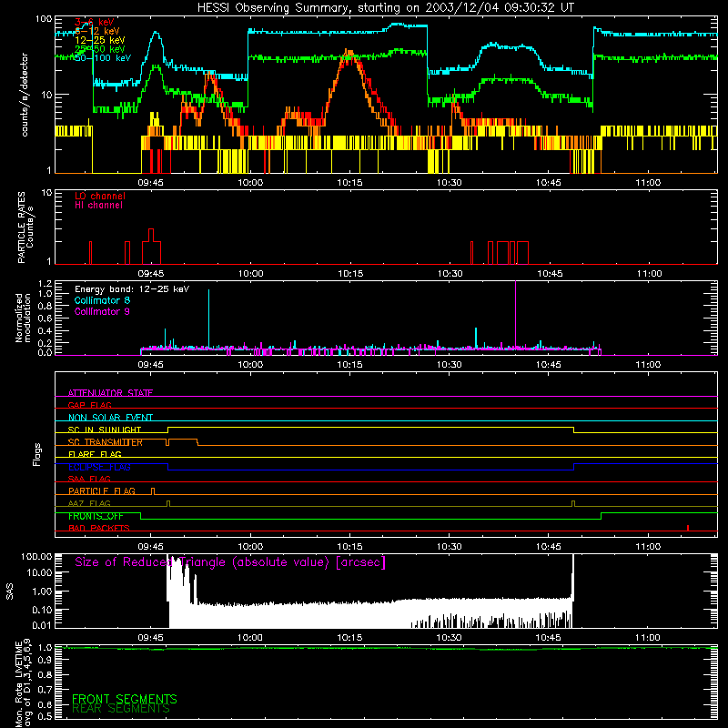Click the yellow 12-25 keV legend entry
728x728 pixels.
tap(100, 40)
